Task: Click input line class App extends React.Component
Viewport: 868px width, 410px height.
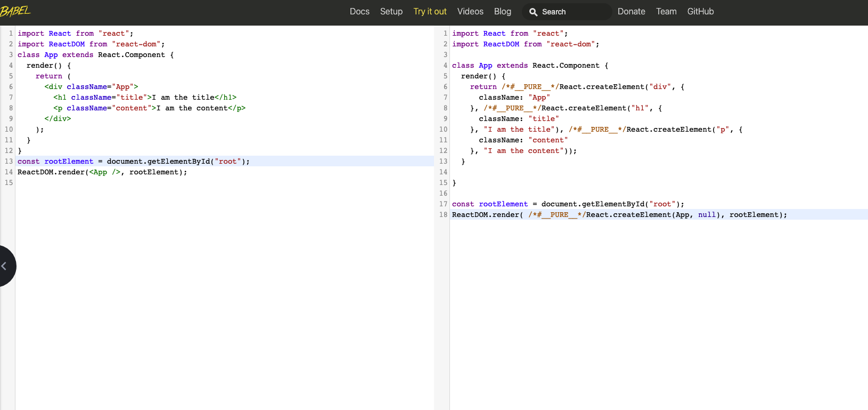Action: pyautogui.click(x=96, y=54)
